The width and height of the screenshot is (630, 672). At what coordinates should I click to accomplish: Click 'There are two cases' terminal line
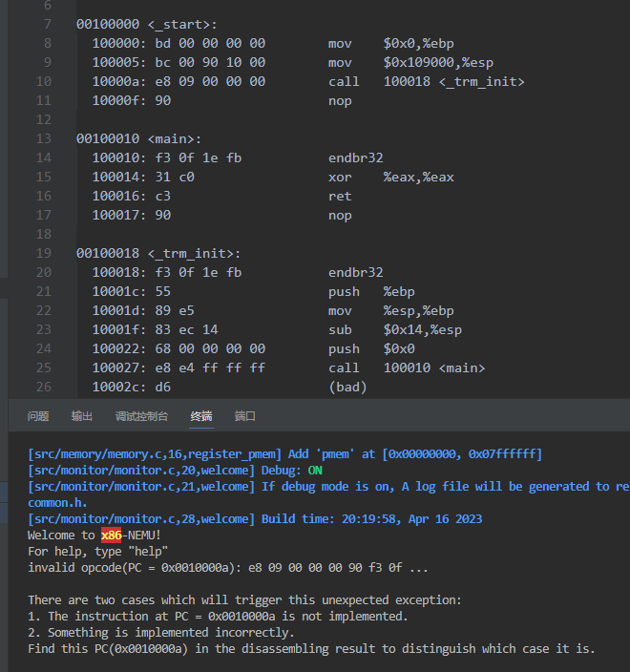tap(244, 600)
